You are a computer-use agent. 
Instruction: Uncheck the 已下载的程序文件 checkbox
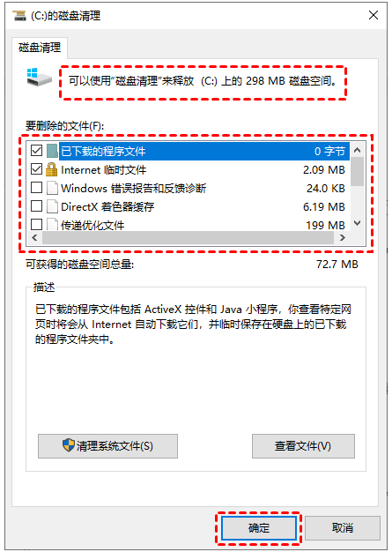(x=37, y=151)
